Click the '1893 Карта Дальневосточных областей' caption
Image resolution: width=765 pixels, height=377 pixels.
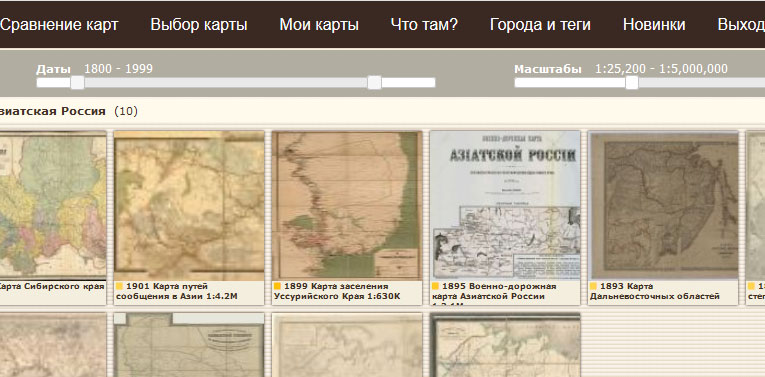click(655, 291)
